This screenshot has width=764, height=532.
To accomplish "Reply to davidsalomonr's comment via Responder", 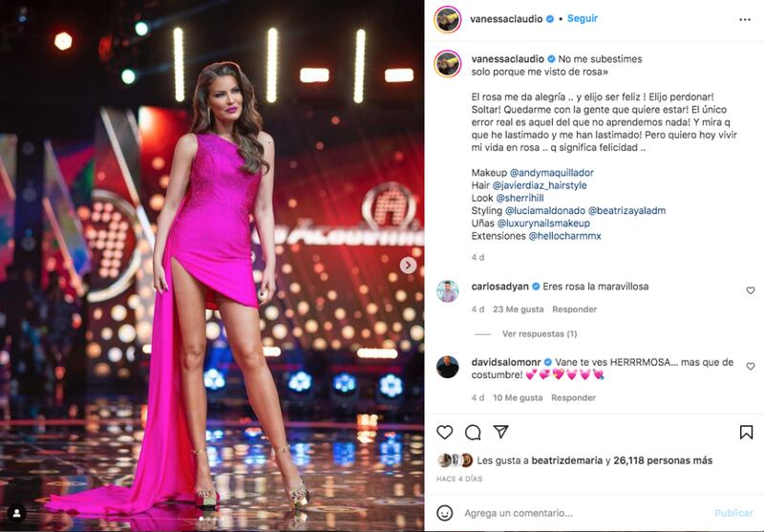I will [574, 397].
